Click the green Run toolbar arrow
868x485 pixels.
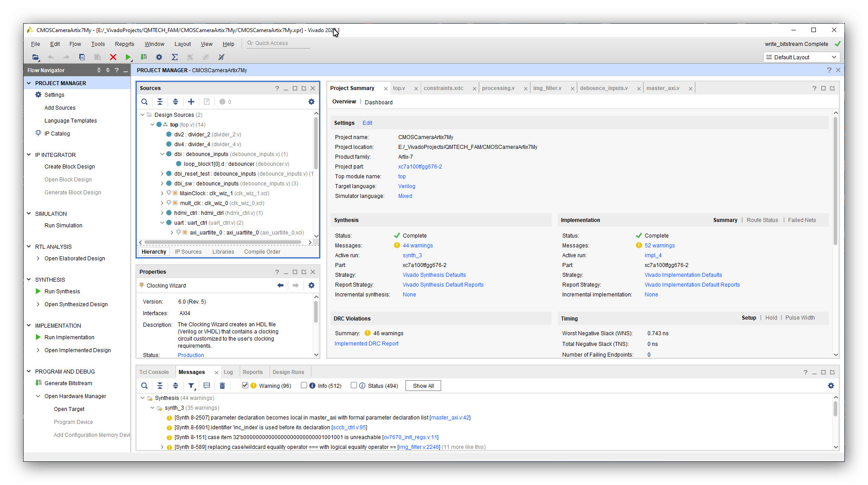pos(128,57)
